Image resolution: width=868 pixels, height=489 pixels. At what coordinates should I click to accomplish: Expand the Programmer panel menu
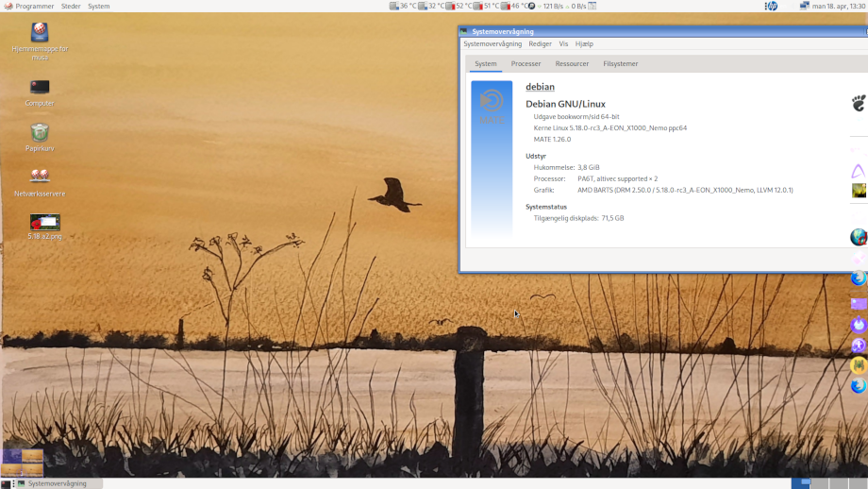(x=29, y=6)
